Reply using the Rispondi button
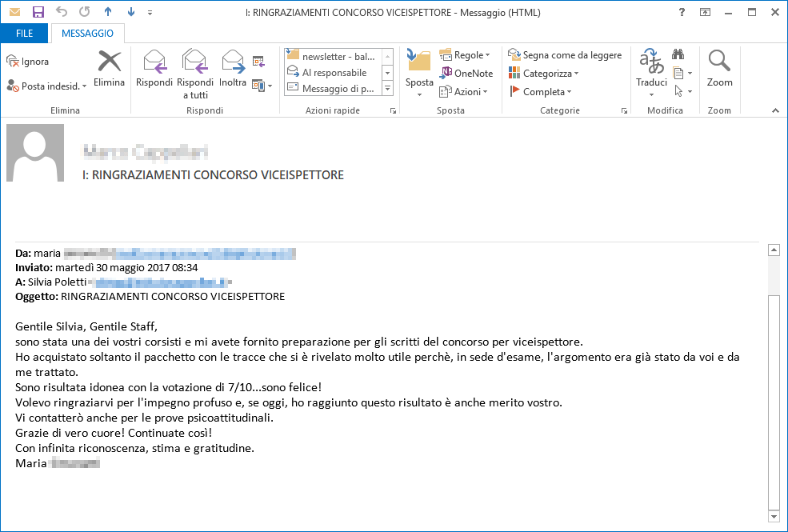This screenshot has height=532, width=788. [x=154, y=69]
